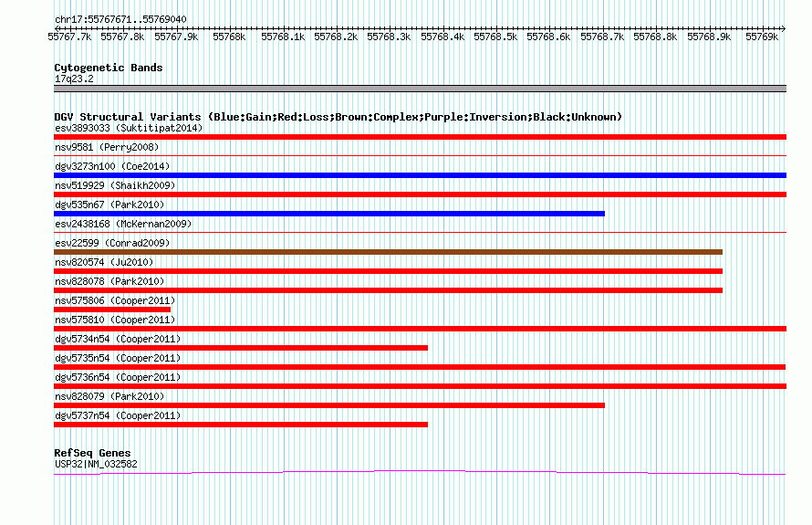Viewport: 812px width, 525px height.
Task: Click the 55768.3k ruler tick label
Action: coord(389,37)
